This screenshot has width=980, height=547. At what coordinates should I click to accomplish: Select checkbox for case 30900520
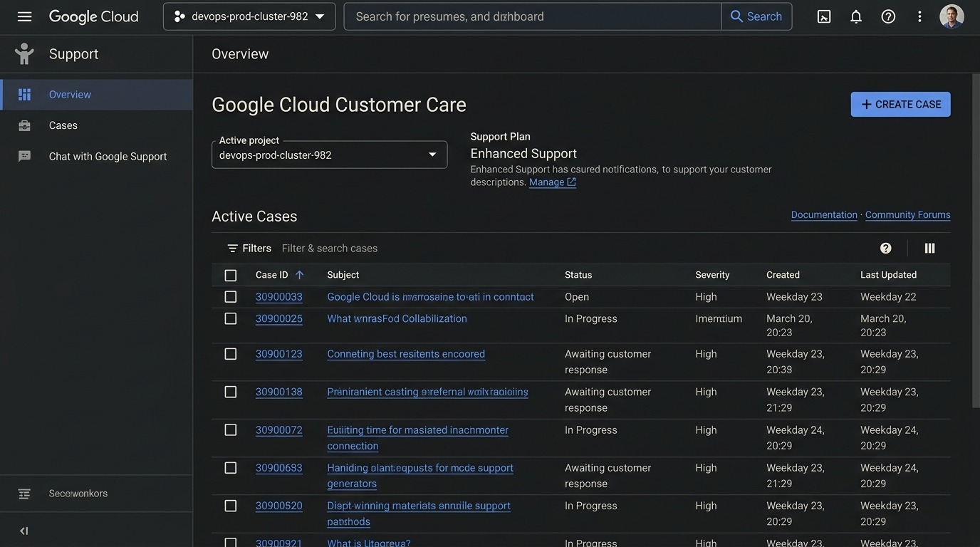pyautogui.click(x=230, y=506)
